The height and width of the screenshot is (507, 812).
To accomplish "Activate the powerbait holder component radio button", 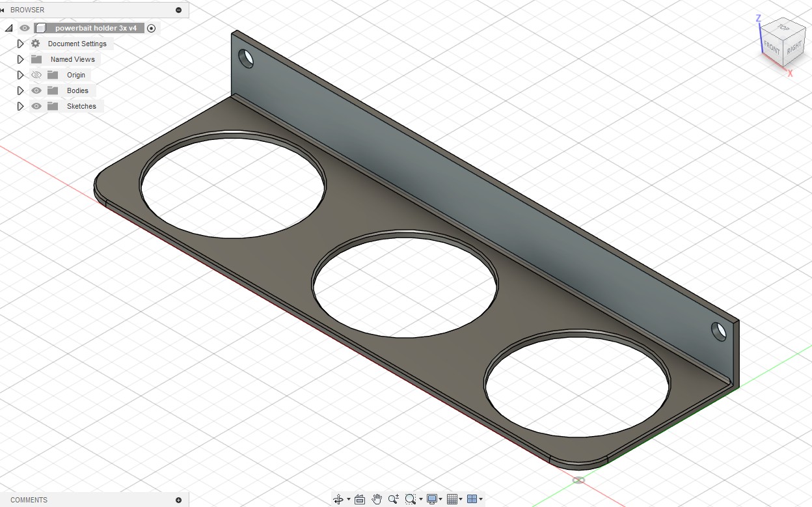I will pos(152,28).
